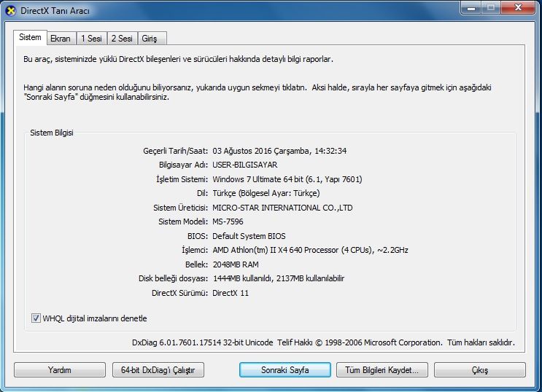542x392 pixels.
Task: Click the Sistem Bilgisi group heading
Action: pyautogui.click(x=52, y=133)
